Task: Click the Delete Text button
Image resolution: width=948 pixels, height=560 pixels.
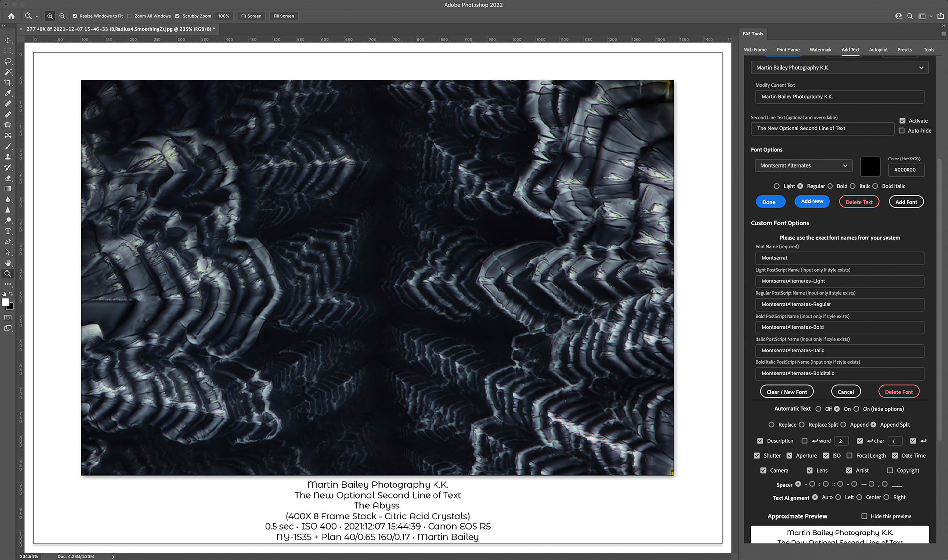Action: click(x=859, y=202)
